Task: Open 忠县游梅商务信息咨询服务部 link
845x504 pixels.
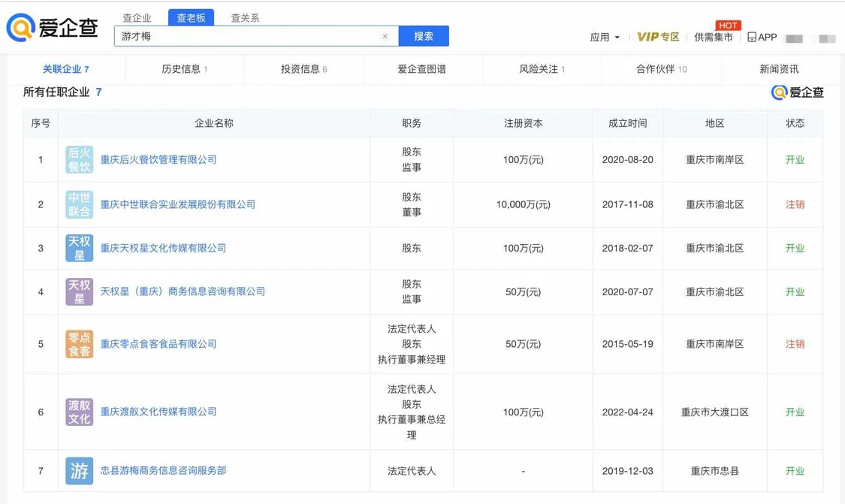Action: click(163, 471)
